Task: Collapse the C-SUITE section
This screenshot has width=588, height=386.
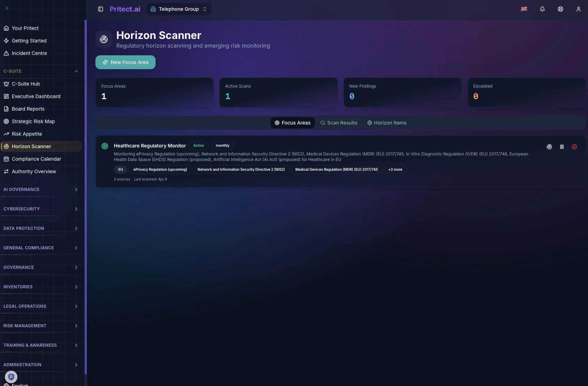Action: pos(41,71)
